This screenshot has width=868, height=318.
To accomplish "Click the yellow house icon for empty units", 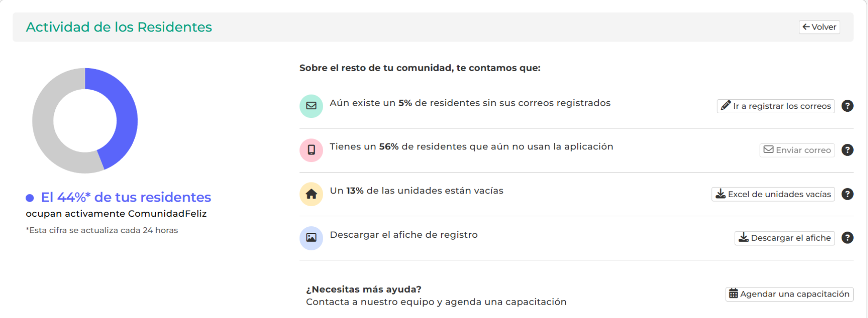I will point(311,194).
